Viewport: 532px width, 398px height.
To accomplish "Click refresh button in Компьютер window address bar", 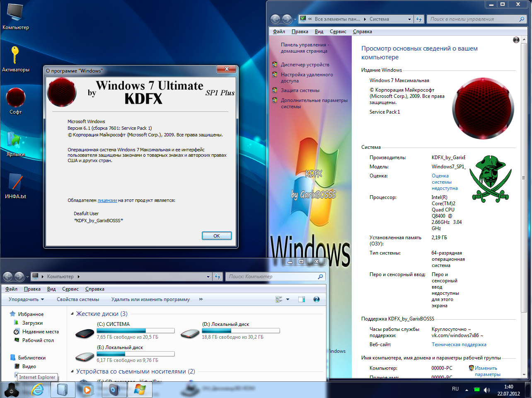I will [218, 277].
